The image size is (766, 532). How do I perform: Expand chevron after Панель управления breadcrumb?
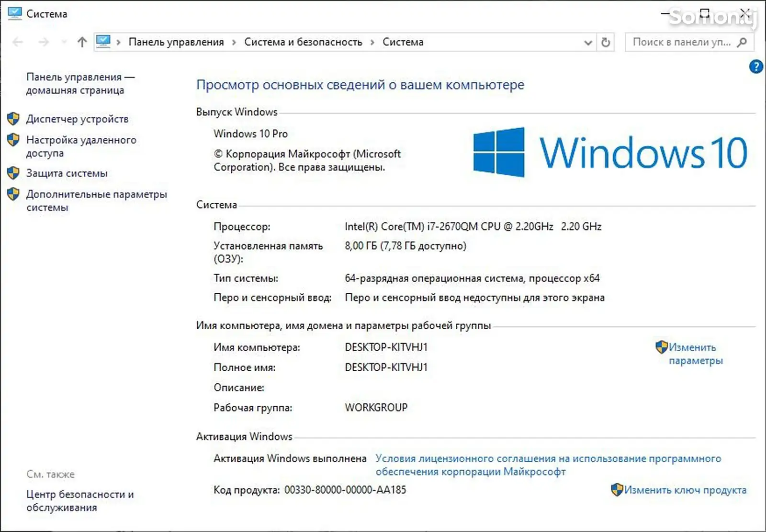[234, 43]
